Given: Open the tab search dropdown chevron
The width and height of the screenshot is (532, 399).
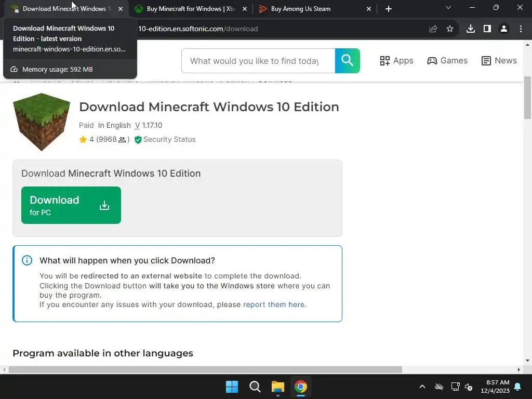Looking at the screenshot, I should [448, 7].
